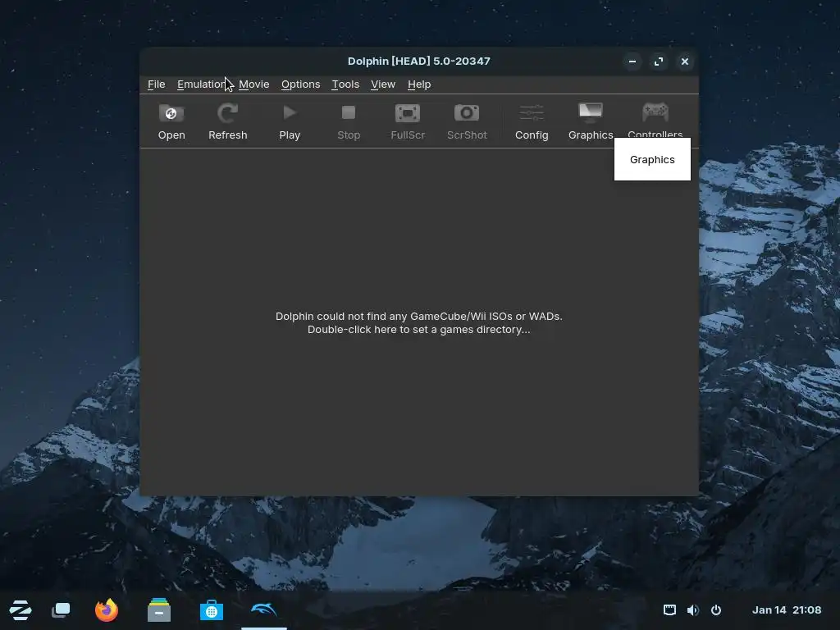
Task: Open the Files manager taskbar icon
Action: coord(159,610)
